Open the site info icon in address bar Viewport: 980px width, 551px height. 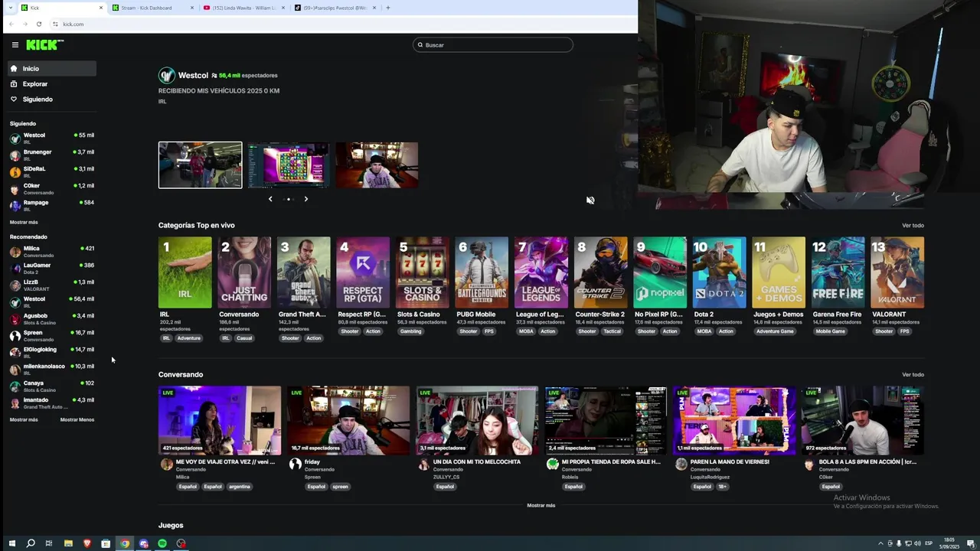pyautogui.click(x=55, y=24)
